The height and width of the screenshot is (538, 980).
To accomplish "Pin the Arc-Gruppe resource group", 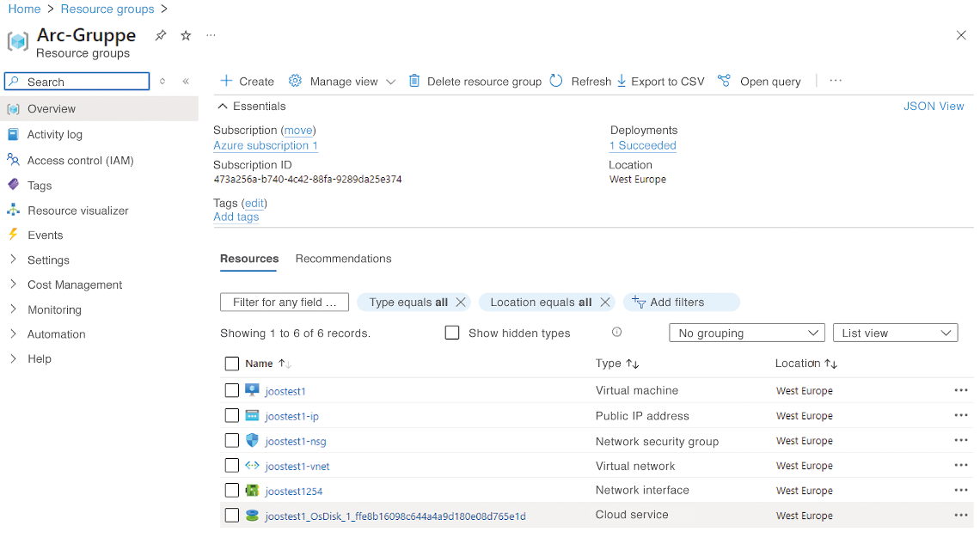I will pos(161,35).
